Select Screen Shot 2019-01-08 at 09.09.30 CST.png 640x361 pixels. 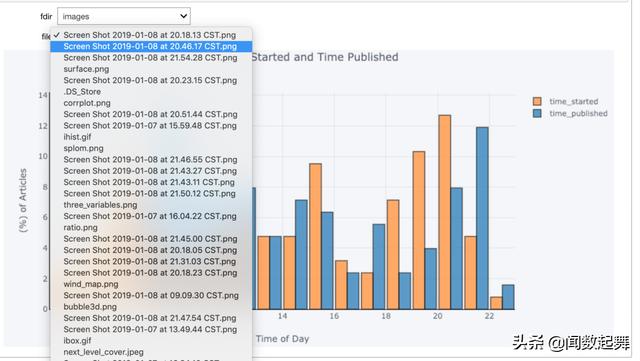(x=151, y=296)
